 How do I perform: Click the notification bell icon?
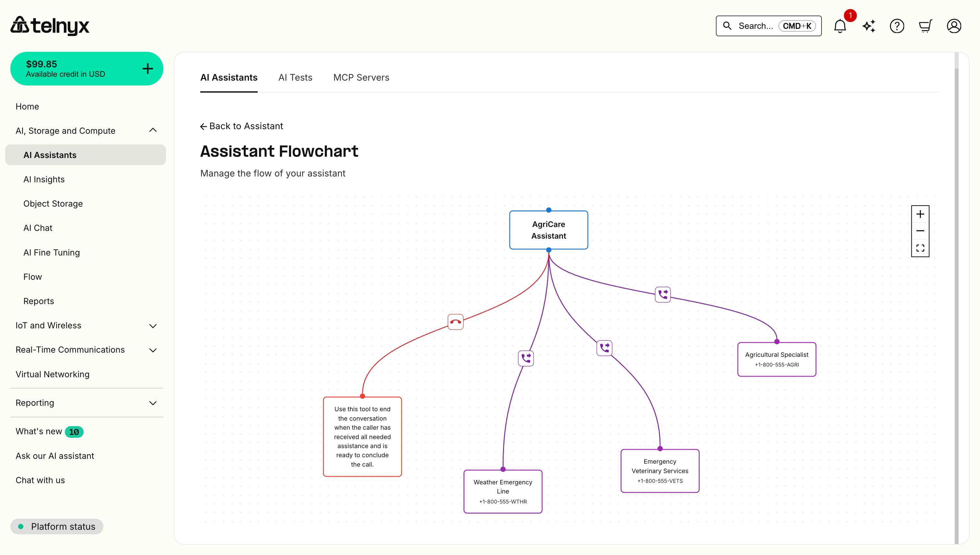[x=839, y=26]
